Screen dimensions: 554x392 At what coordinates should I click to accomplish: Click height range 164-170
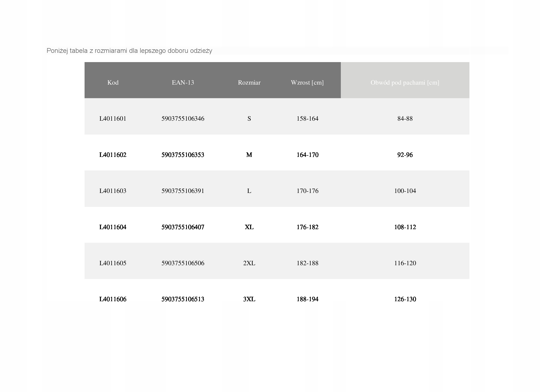pyautogui.click(x=307, y=155)
